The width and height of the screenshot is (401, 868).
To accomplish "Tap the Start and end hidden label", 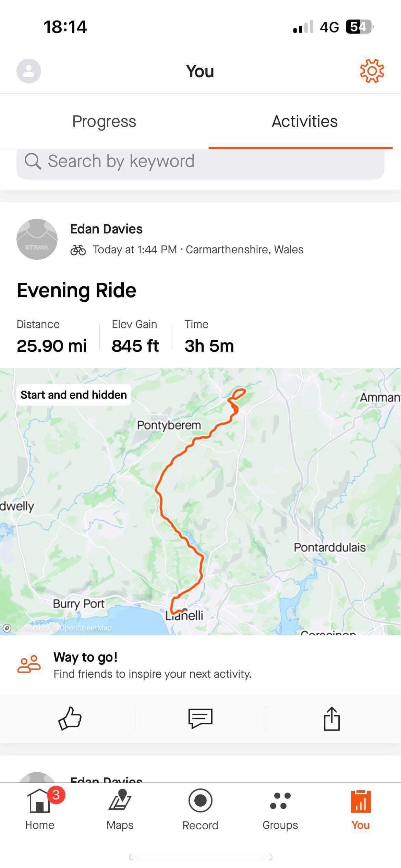I will pos(74,395).
